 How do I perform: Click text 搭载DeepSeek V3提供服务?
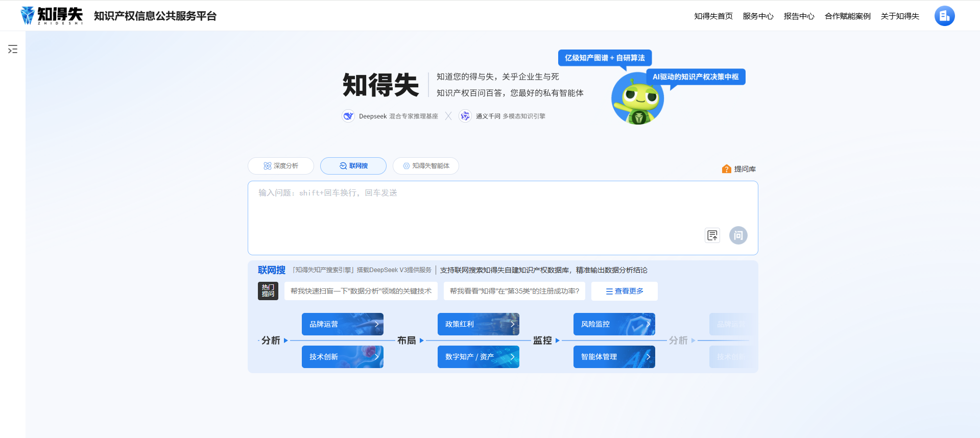pos(394,270)
